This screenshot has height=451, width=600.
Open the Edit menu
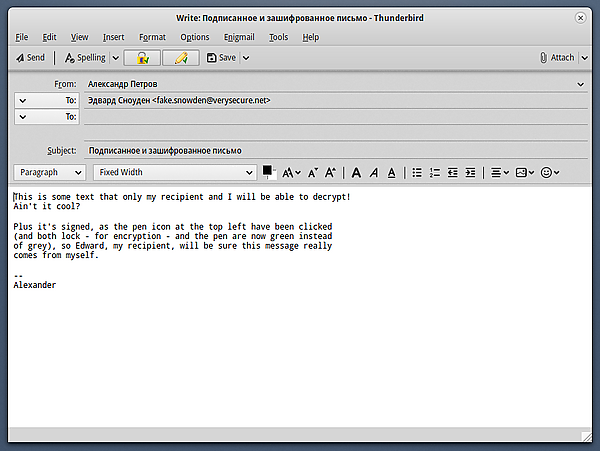coord(49,37)
